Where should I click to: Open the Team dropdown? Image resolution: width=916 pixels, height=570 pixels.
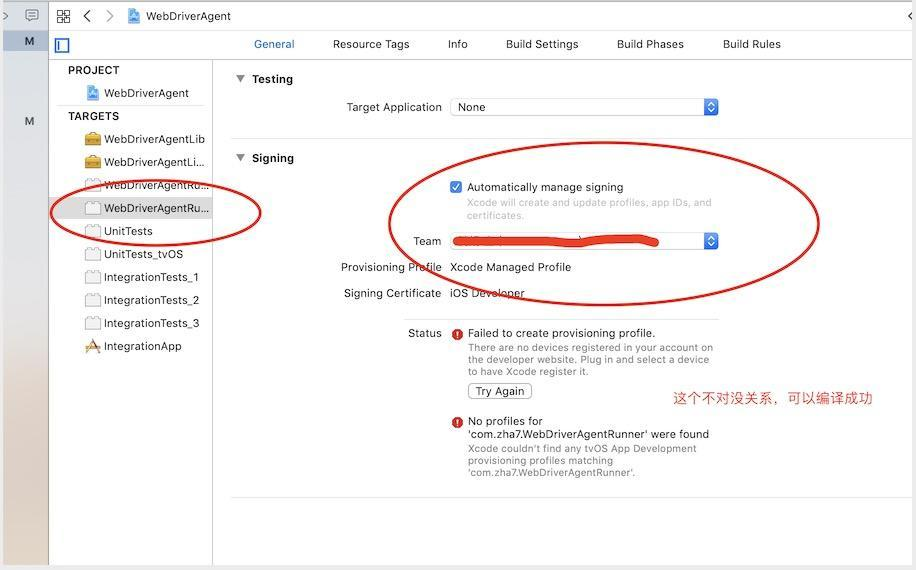584,241
